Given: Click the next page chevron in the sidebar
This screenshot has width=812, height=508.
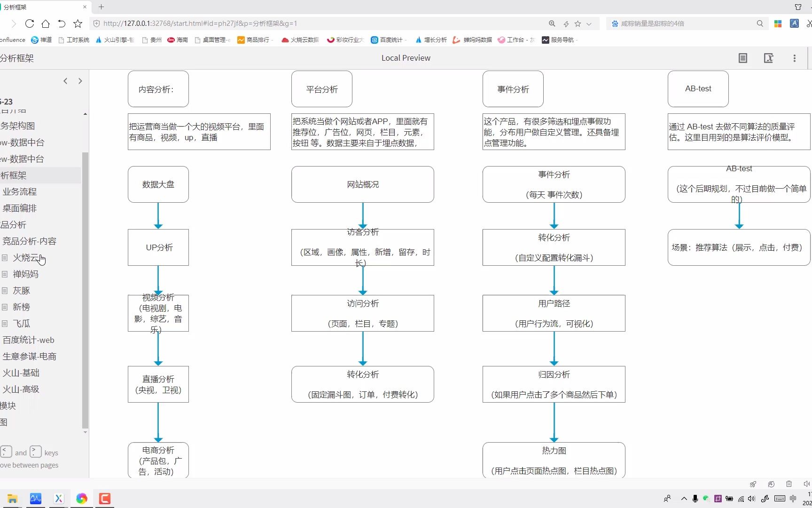Looking at the screenshot, I should point(80,81).
